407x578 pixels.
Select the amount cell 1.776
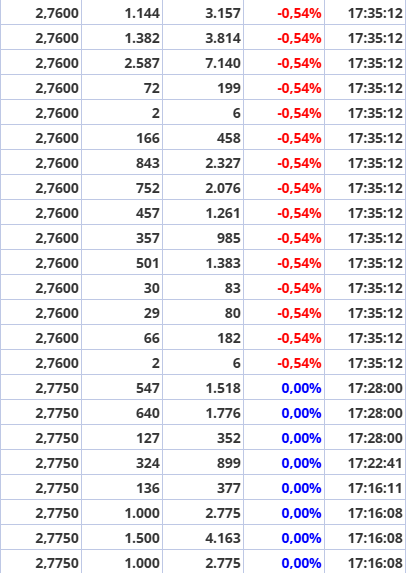point(203,412)
